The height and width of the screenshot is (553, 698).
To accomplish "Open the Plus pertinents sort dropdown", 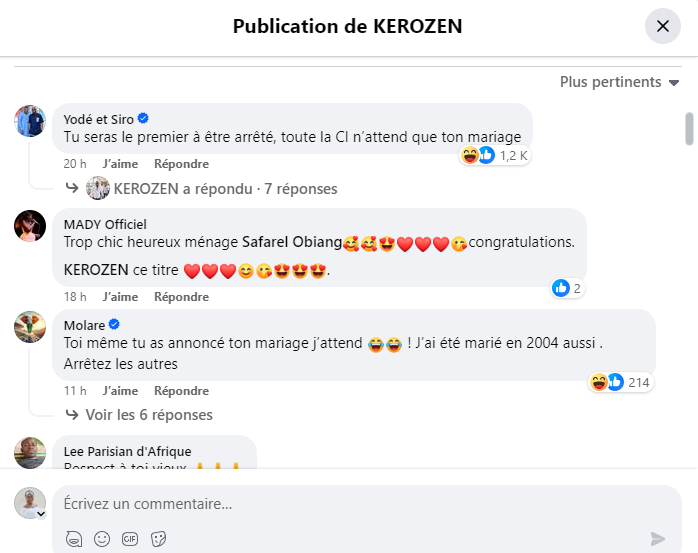I will point(619,82).
